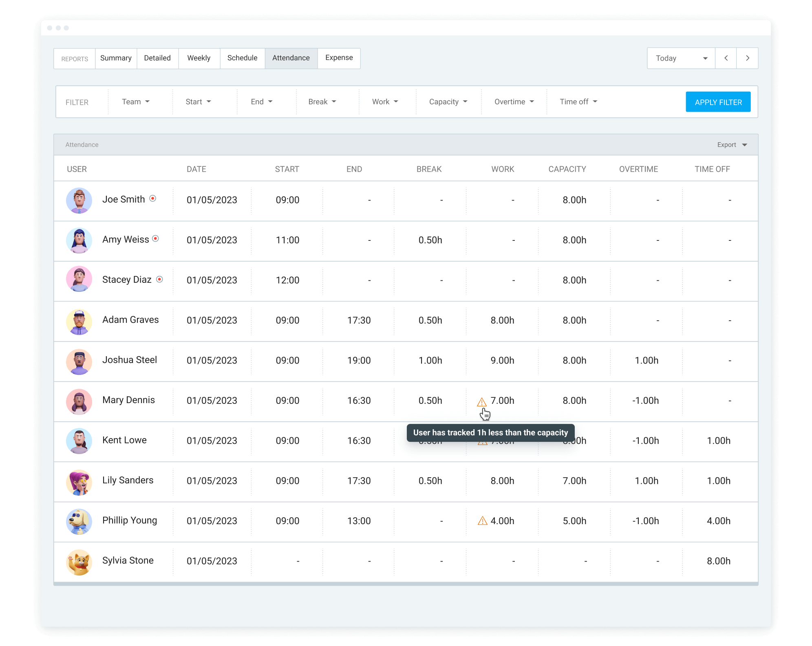The height and width of the screenshot is (646, 812).
Task: Click the next period arrow
Action: [x=748, y=58]
